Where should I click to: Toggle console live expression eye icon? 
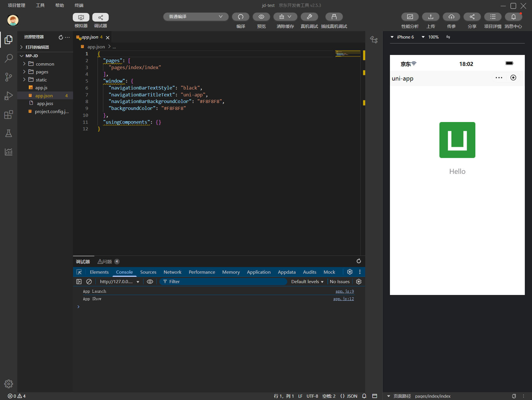click(x=150, y=282)
